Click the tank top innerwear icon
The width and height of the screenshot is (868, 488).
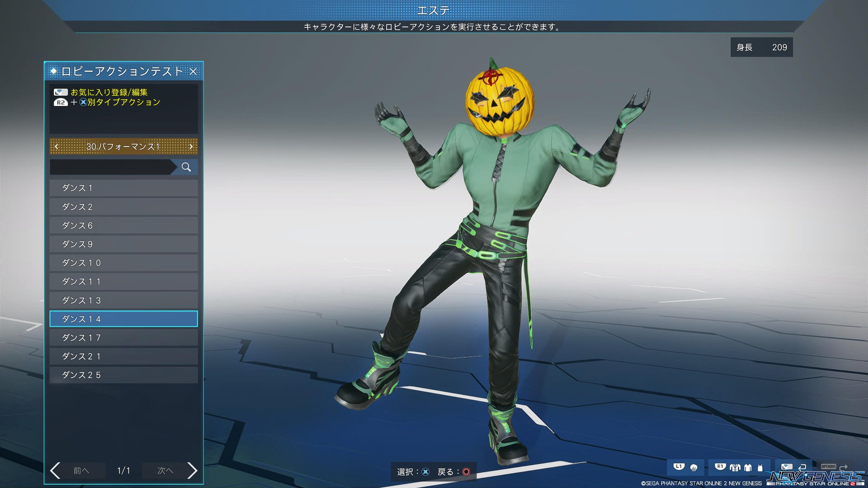click(x=760, y=468)
